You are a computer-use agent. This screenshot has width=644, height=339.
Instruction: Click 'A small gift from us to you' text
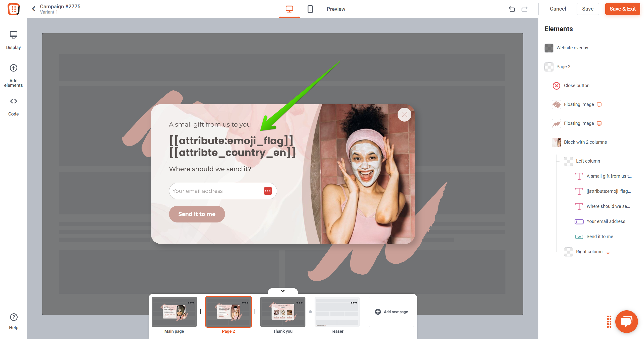coord(210,125)
